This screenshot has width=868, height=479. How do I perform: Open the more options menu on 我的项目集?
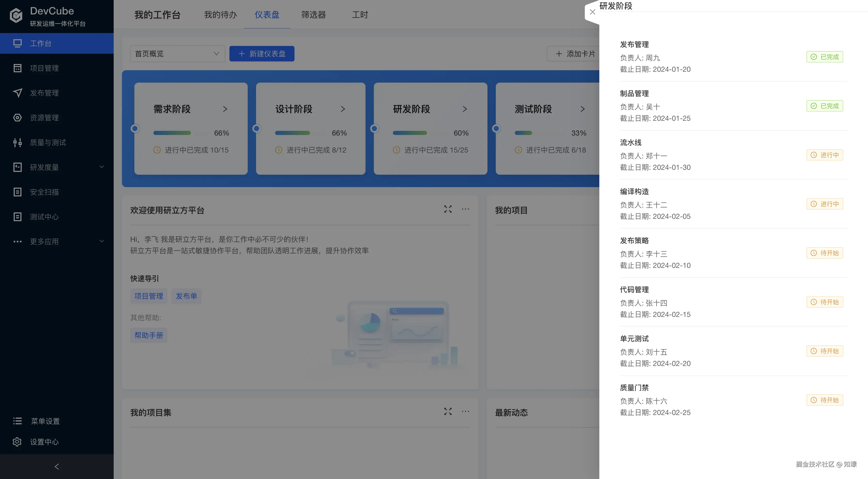click(x=465, y=411)
